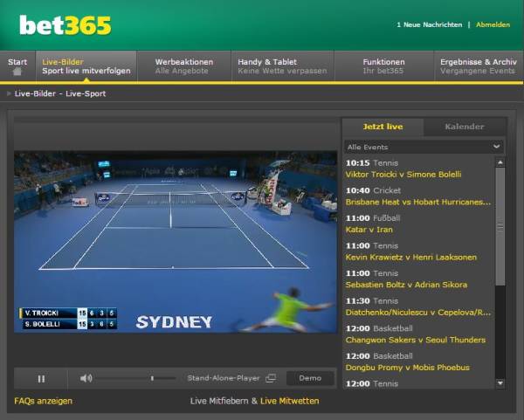Click the live tennis video area

176,242
